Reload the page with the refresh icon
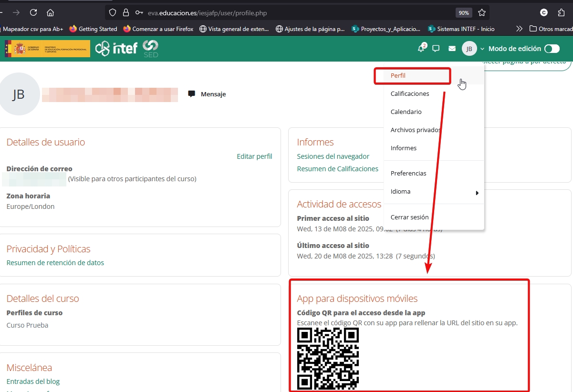Screen dimensions: 573x392 click(x=33, y=13)
